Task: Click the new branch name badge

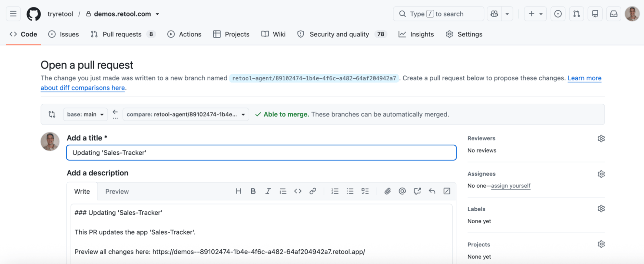Action: point(314,78)
